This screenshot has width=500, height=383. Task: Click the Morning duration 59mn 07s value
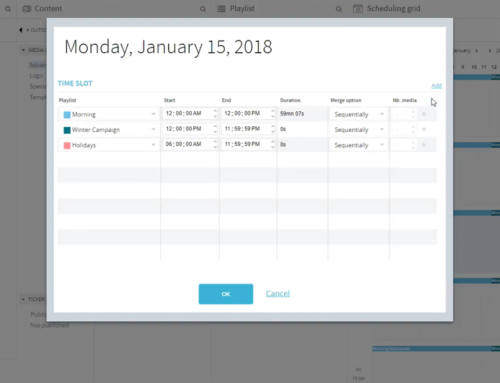pyautogui.click(x=292, y=114)
